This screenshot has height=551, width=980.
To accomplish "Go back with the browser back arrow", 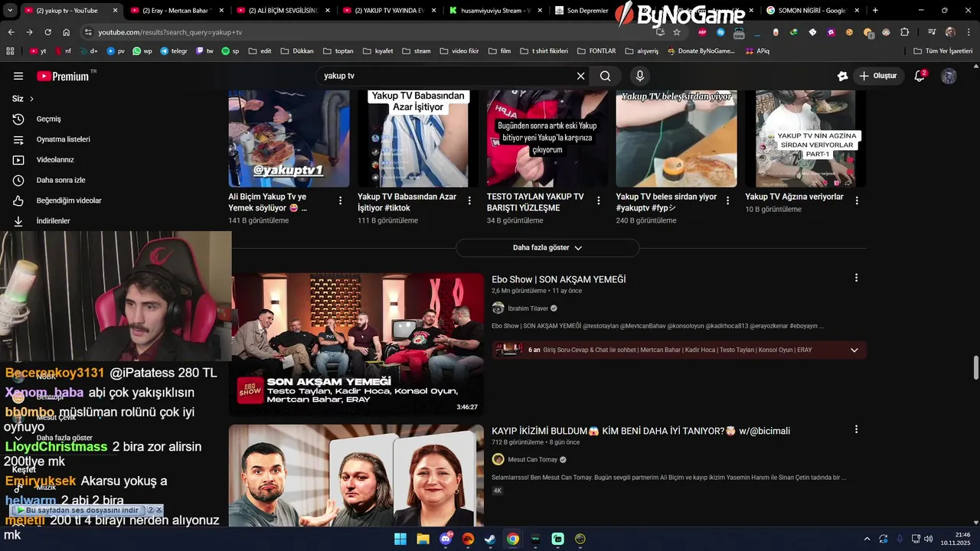I will (11, 32).
